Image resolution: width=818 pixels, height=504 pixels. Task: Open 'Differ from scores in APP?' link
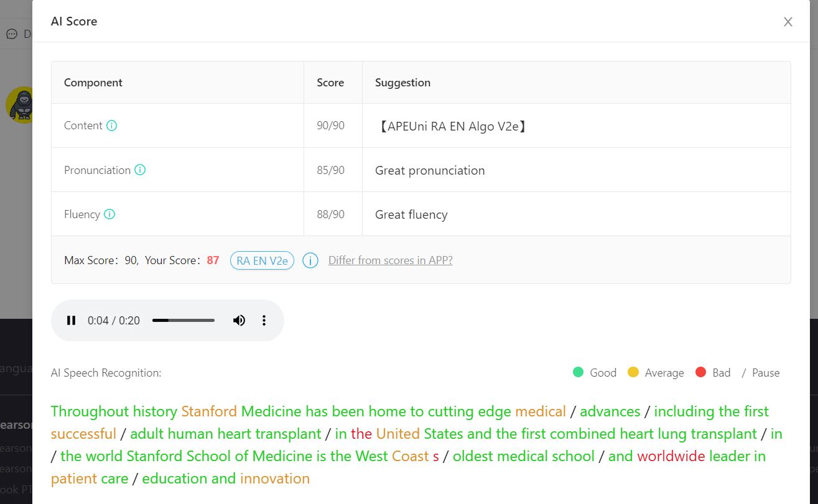[391, 260]
